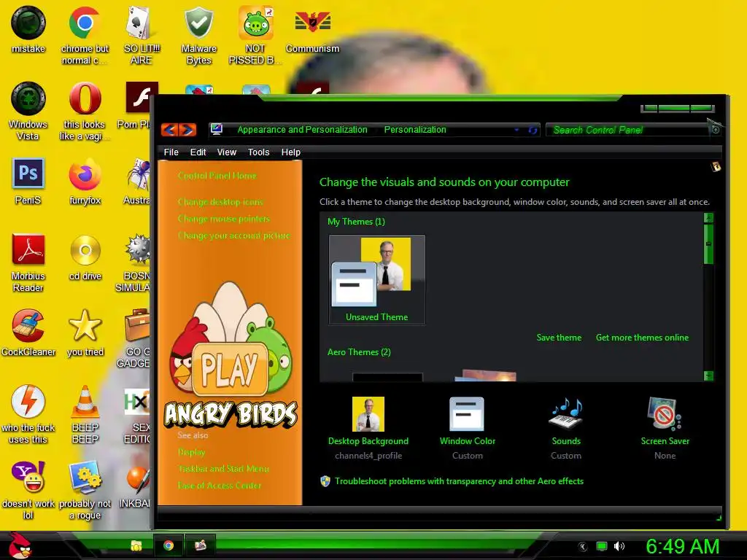Go back with the left arrow button

point(170,130)
